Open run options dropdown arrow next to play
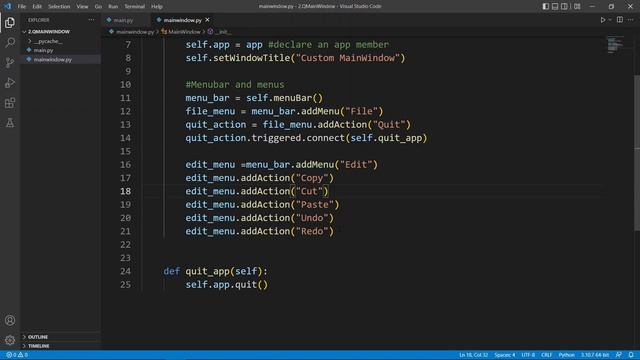The width and height of the screenshot is (640, 360). pos(610,20)
